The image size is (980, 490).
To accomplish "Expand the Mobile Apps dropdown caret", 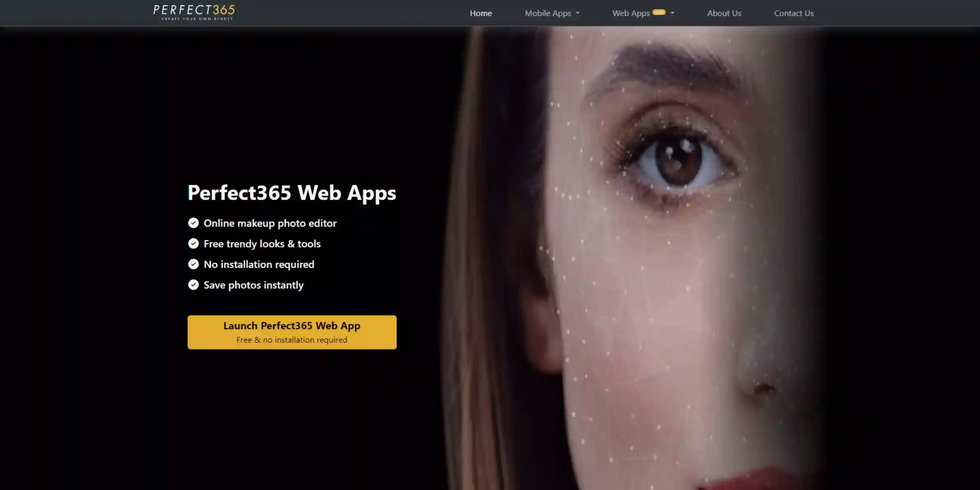I will coord(577,13).
